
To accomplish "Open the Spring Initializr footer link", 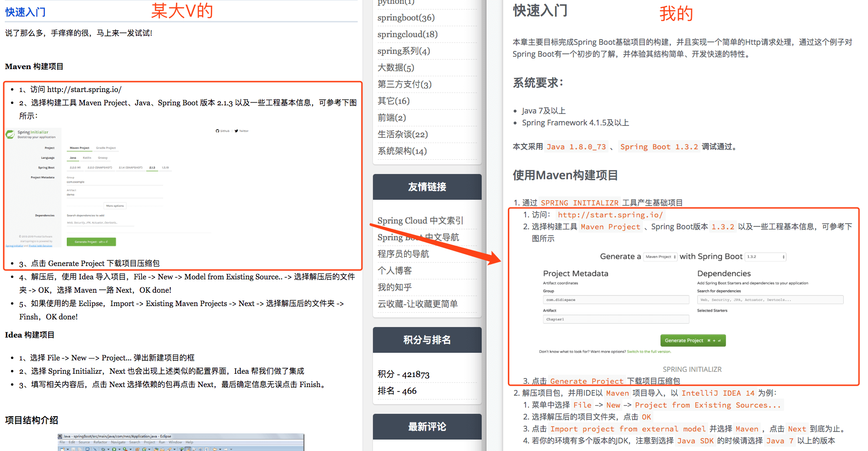I will pyautogui.click(x=14, y=246).
